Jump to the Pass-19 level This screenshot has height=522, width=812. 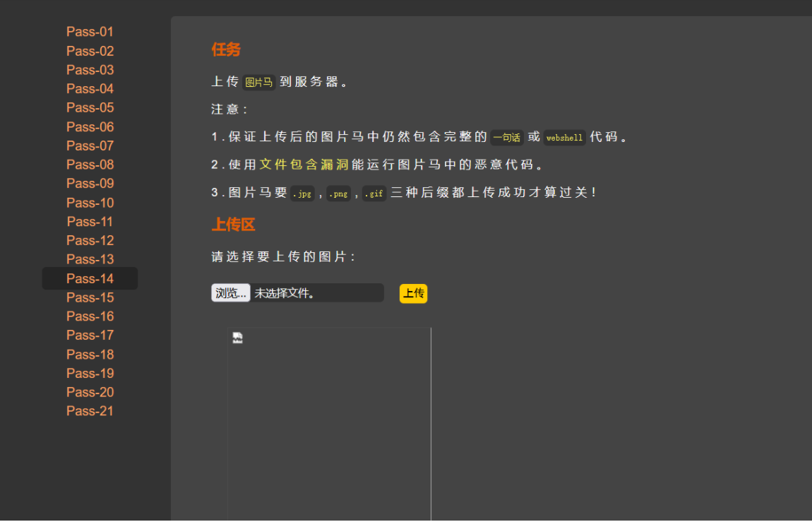point(90,373)
